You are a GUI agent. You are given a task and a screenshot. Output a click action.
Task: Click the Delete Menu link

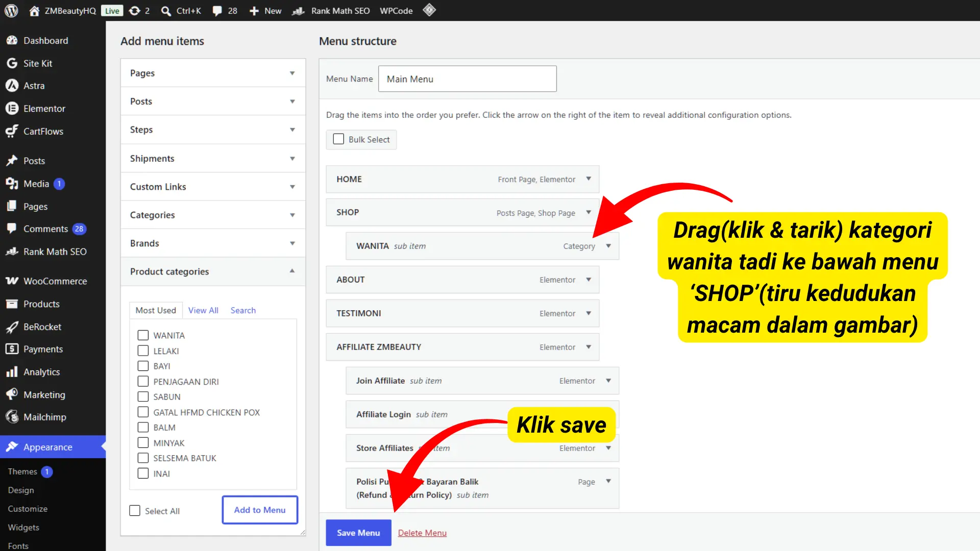click(x=422, y=533)
